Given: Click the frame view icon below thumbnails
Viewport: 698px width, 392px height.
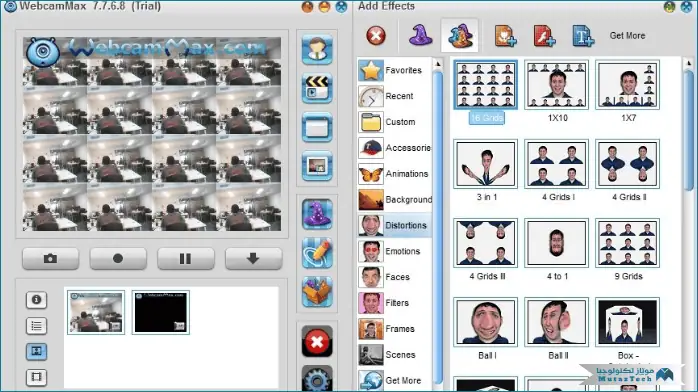Looking at the screenshot, I should point(37,377).
